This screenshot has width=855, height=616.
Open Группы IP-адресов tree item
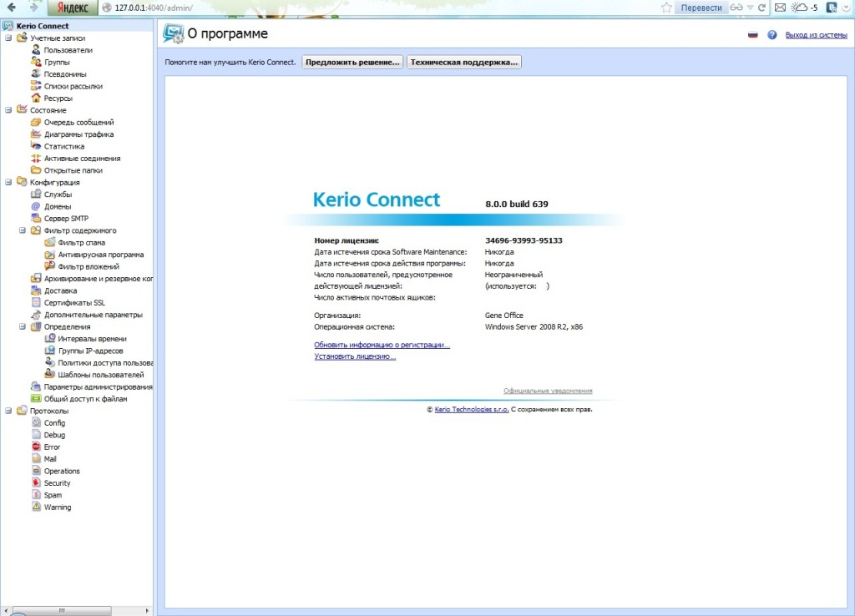click(90, 351)
